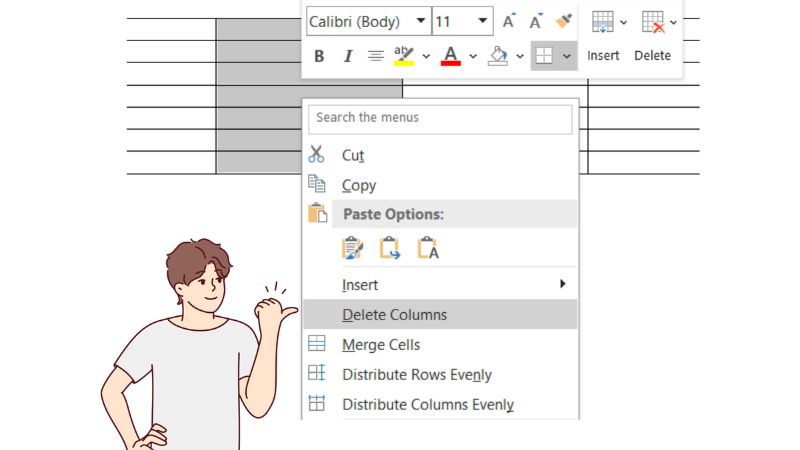Click the Delete table icon
Viewport: 800px width, 450px height.
tap(652, 21)
